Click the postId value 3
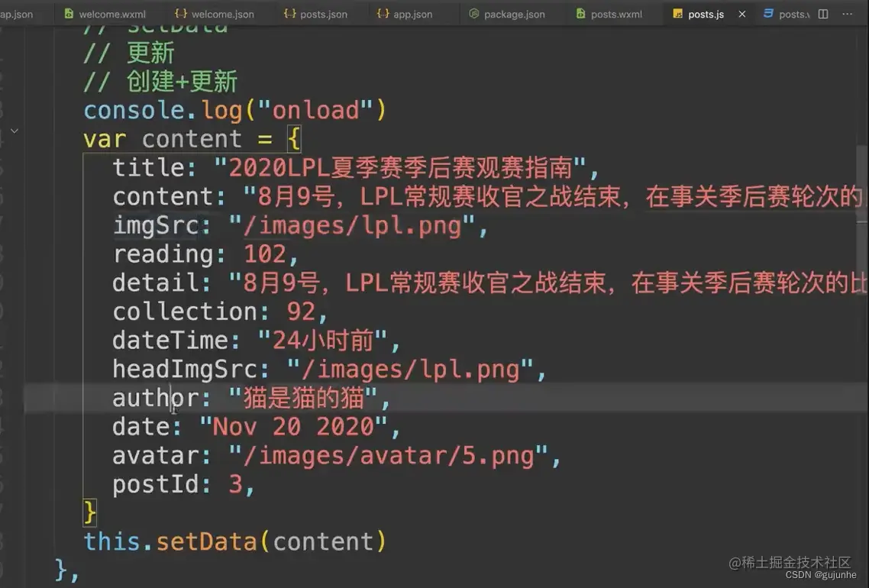The width and height of the screenshot is (869, 588). pos(235,484)
